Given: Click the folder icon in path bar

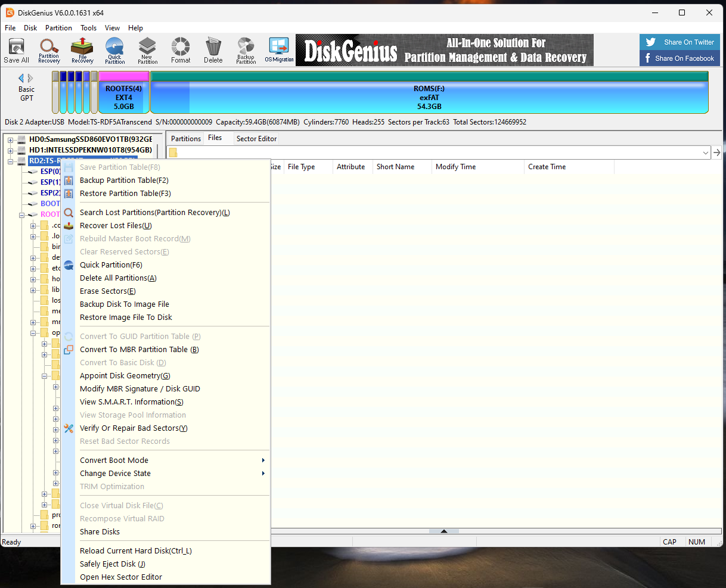Looking at the screenshot, I should click(173, 153).
